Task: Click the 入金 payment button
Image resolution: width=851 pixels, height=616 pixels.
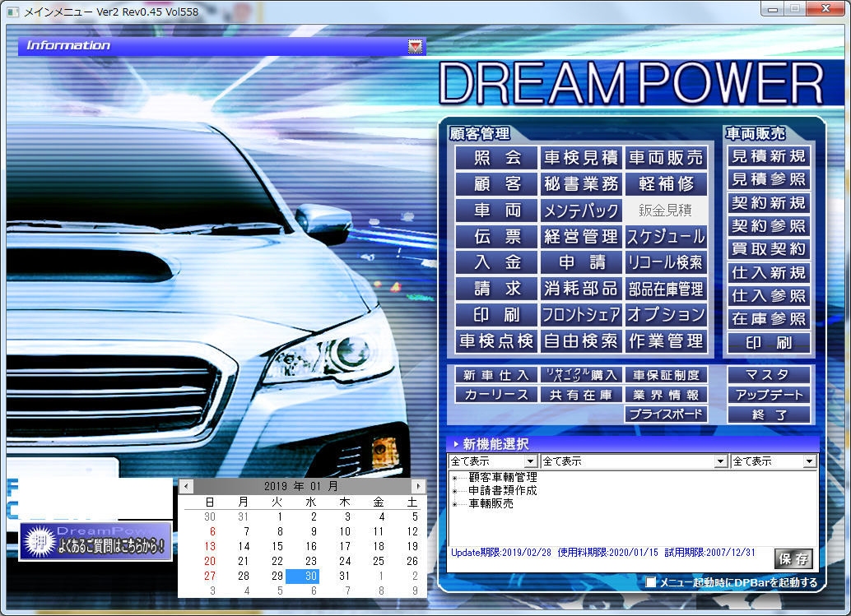Action: [x=496, y=262]
